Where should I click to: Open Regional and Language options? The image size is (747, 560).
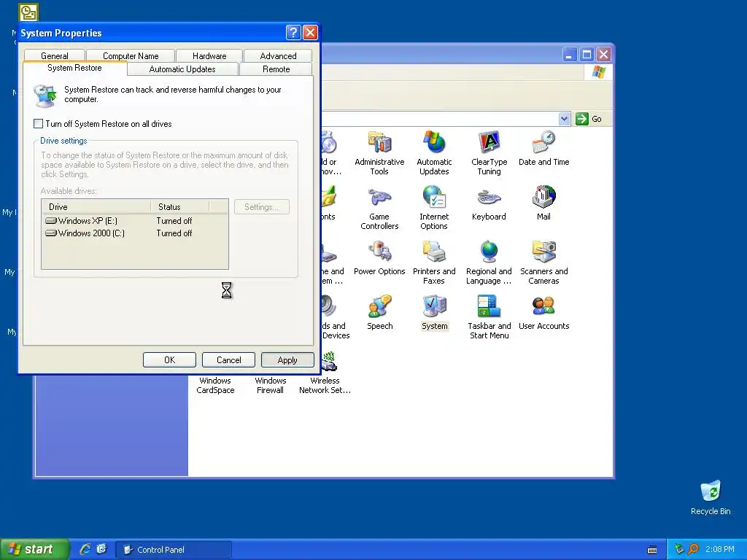click(489, 262)
